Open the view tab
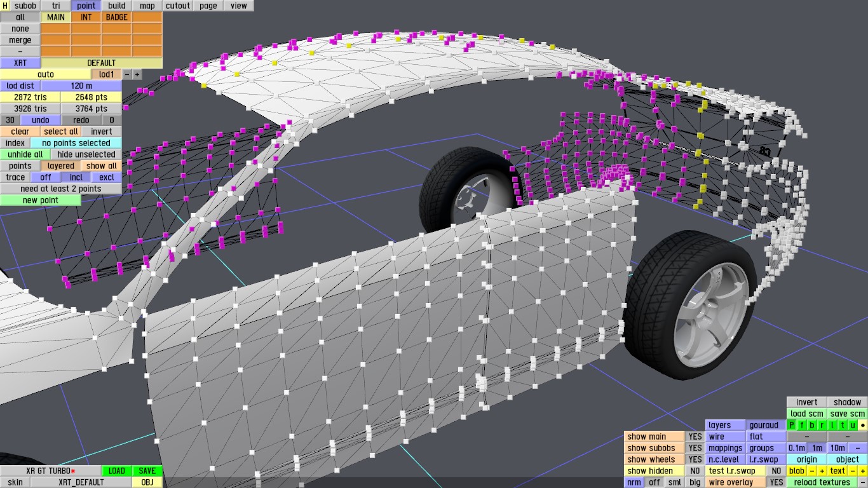 pyautogui.click(x=239, y=6)
